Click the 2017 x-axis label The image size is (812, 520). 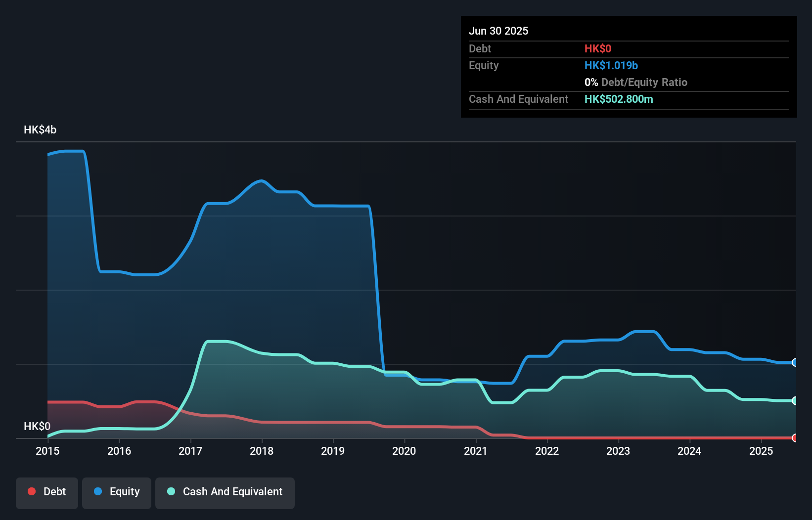(190, 451)
